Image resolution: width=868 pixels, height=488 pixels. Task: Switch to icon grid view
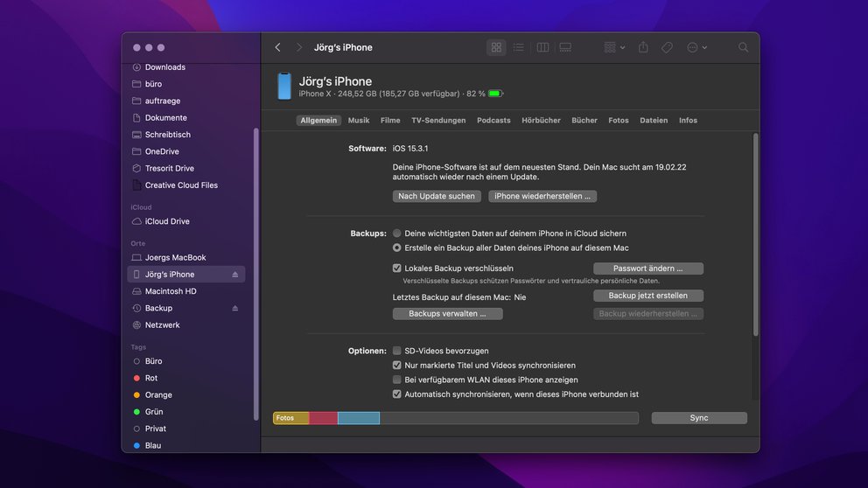496,47
